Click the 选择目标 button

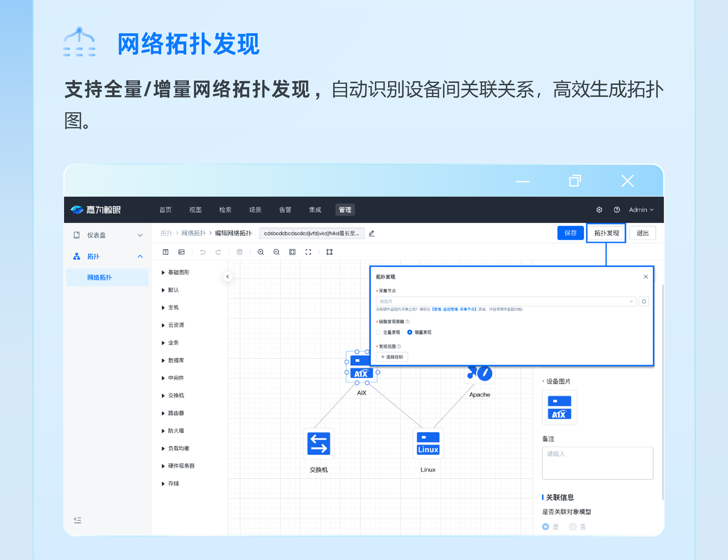pyautogui.click(x=392, y=357)
